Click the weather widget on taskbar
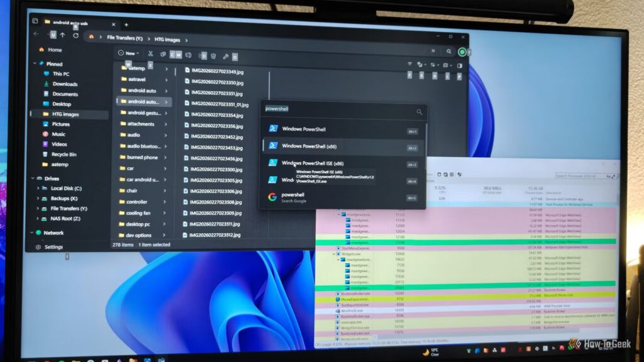Image resolution: width=644 pixels, height=362 pixels. pyautogui.click(x=431, y=352)
